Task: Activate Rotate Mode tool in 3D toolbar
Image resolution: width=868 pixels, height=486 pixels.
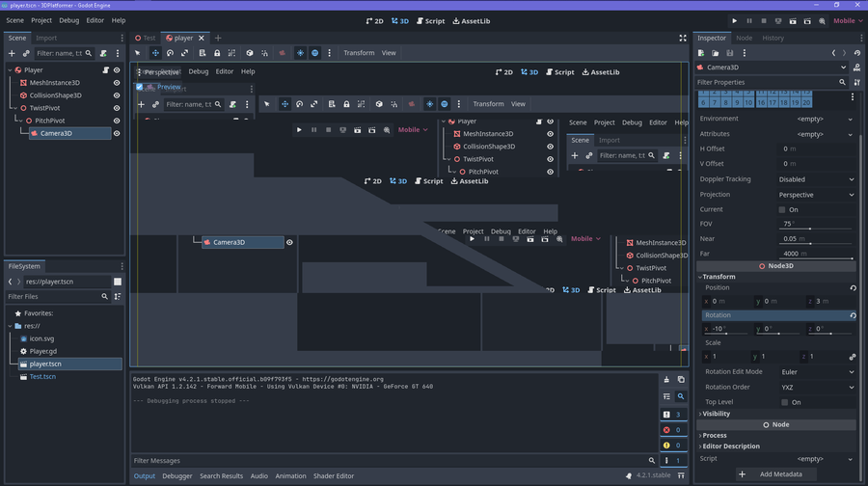Action: (170, 53)
